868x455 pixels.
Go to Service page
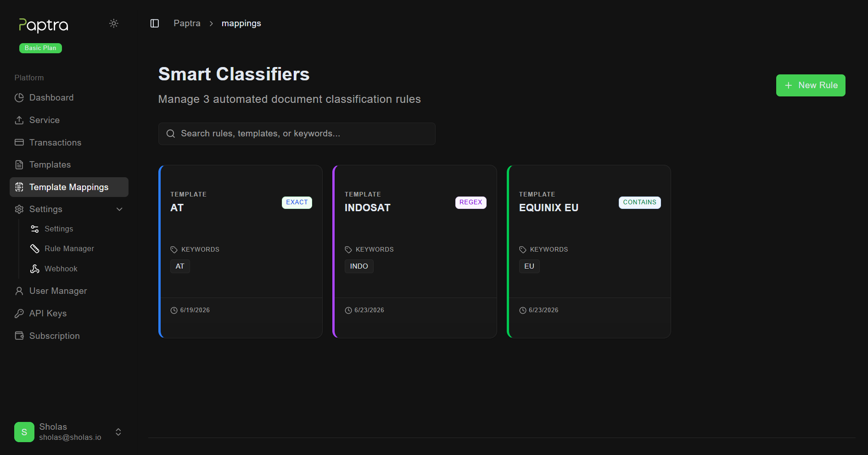click(x=69, y=120)
